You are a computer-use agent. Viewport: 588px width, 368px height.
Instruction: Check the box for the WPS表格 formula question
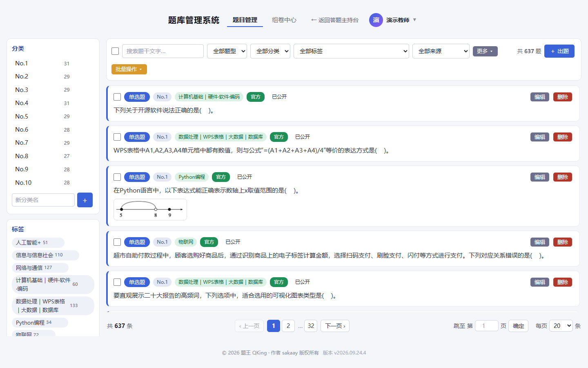(x=117, y=137)
